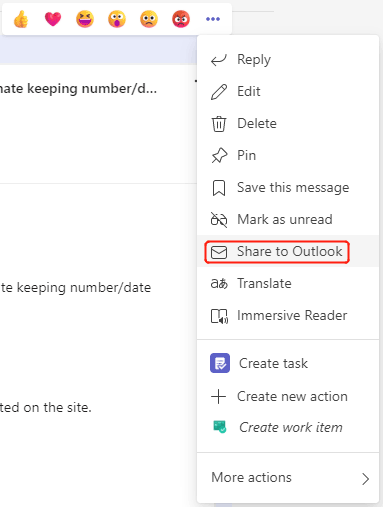React with the surprised face emoji
This screenshot has height=507, width=383.
[117, 19]
